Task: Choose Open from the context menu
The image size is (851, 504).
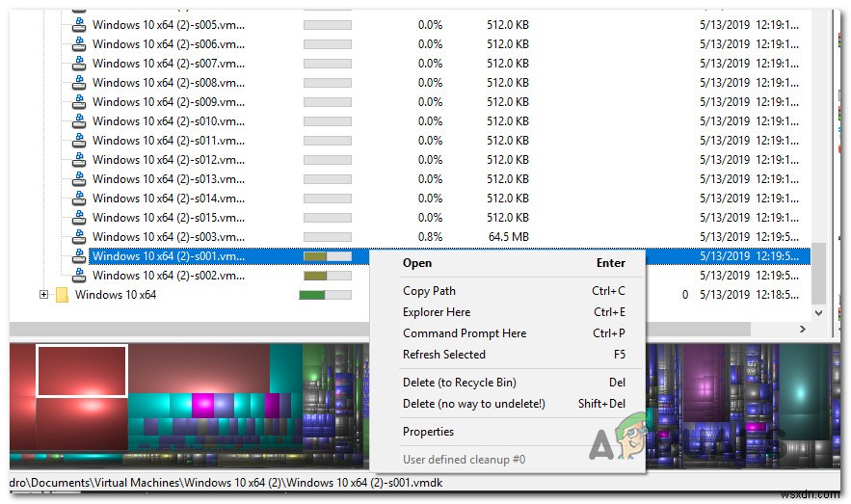Action: [x=508, y=263]
